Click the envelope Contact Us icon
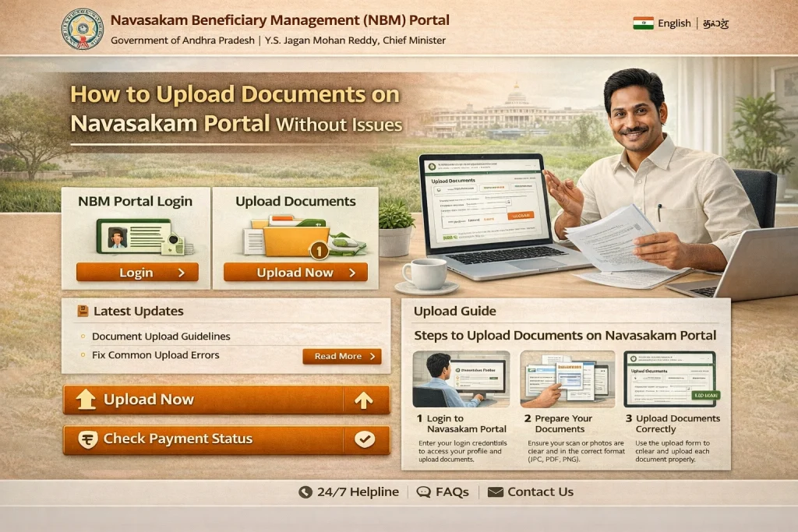The width and height of the screenshot is (798, 532). [x=495, y=491]
